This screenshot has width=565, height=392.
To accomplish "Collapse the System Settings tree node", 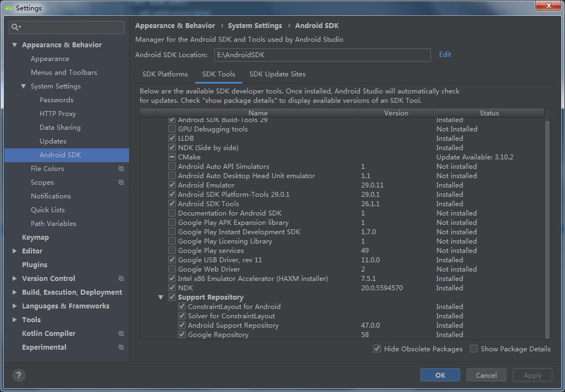I will (x=23, y=86).
